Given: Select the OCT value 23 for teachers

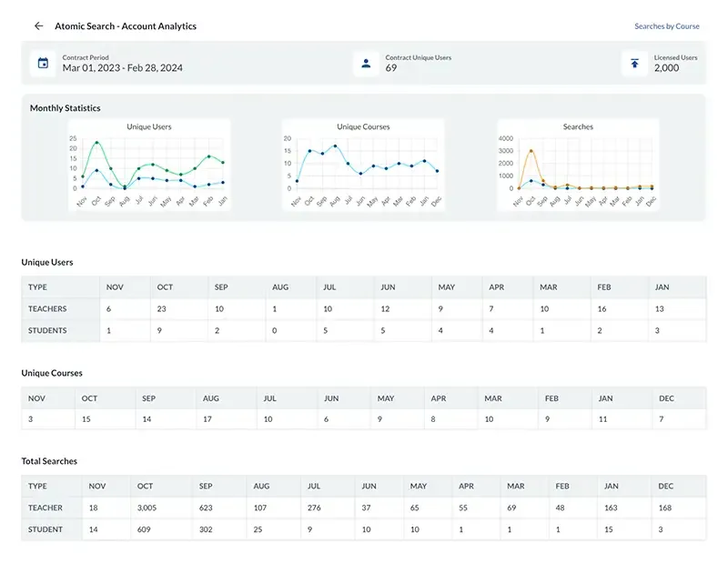Looking at the screenshot, I should point(163,308).
